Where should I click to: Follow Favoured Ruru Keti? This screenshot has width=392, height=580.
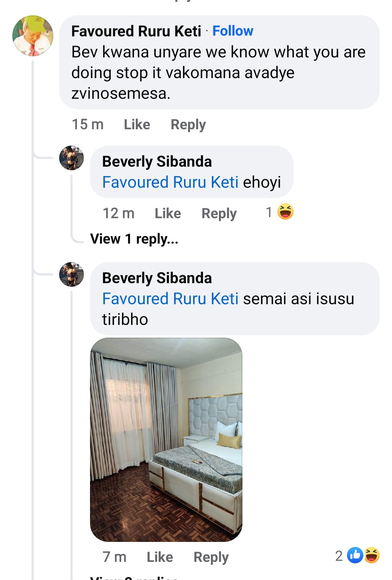point(233,31)
